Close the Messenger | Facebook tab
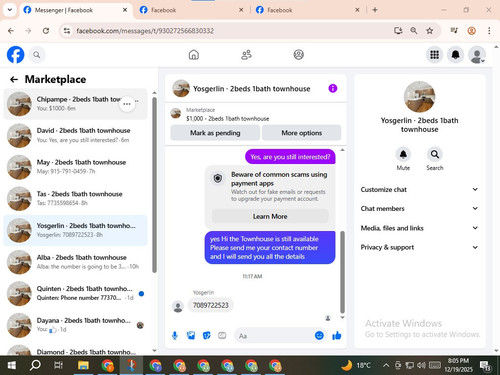The height and width of the screenshot is (375, 500). click(125, 10)
